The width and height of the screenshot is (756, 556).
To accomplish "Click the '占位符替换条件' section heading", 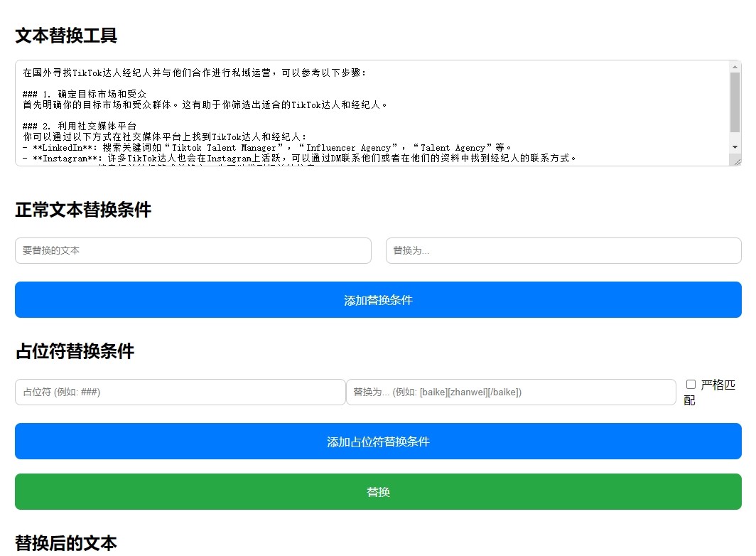I will [75, 351].
